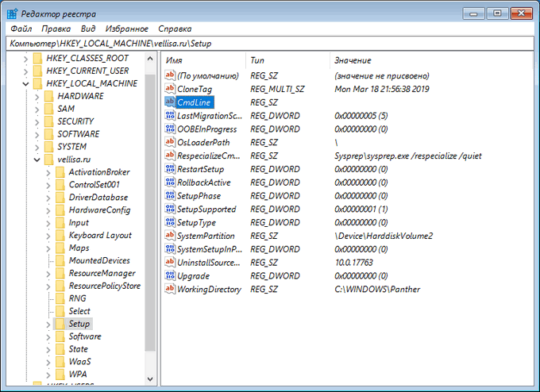Viewport: 540px width, 392px height.
Task: Click the string icon beside SystemPartition
Action: [169, 236]
